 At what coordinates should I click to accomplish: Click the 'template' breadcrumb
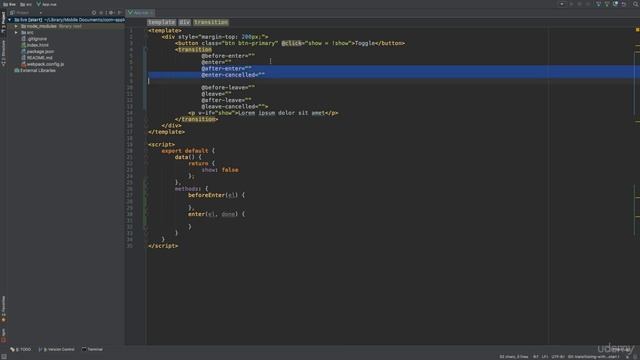coord(162,22)
